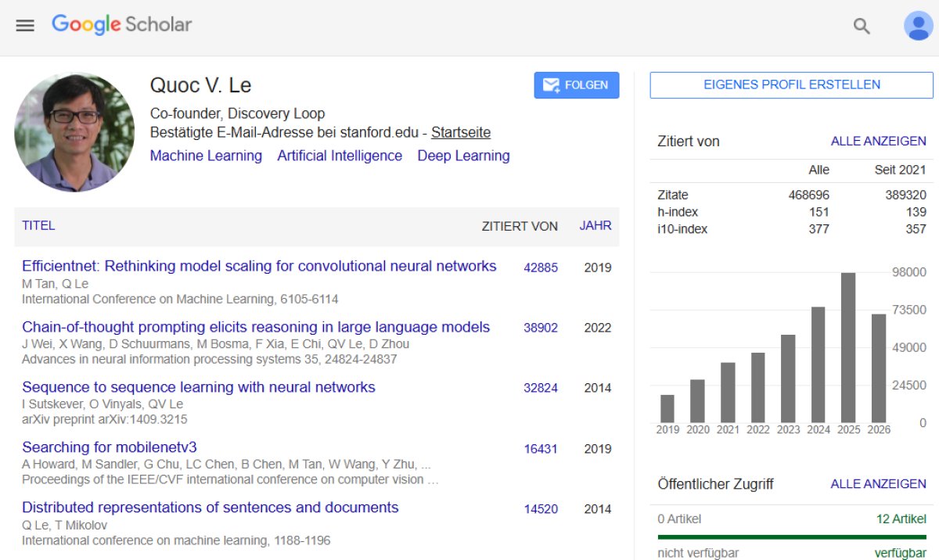
Task: Select the Machine Learning interest link
Action: tap(206, 156)
